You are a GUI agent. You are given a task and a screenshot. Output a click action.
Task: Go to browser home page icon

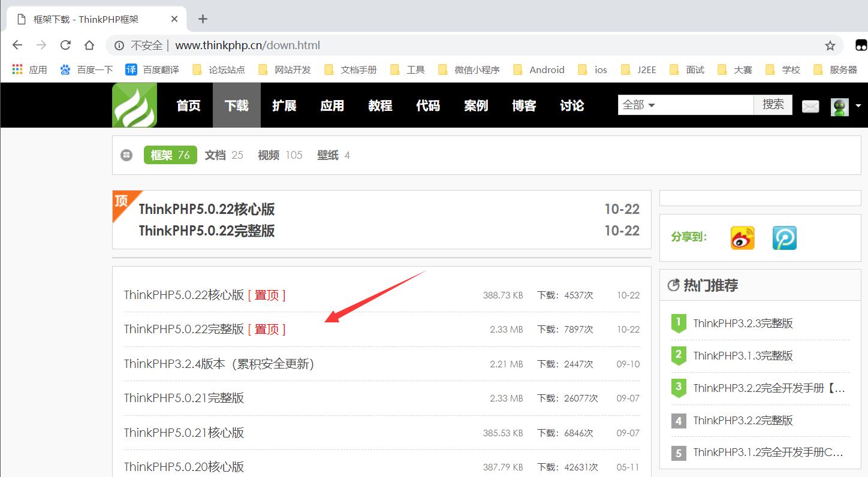pos(89,45)
